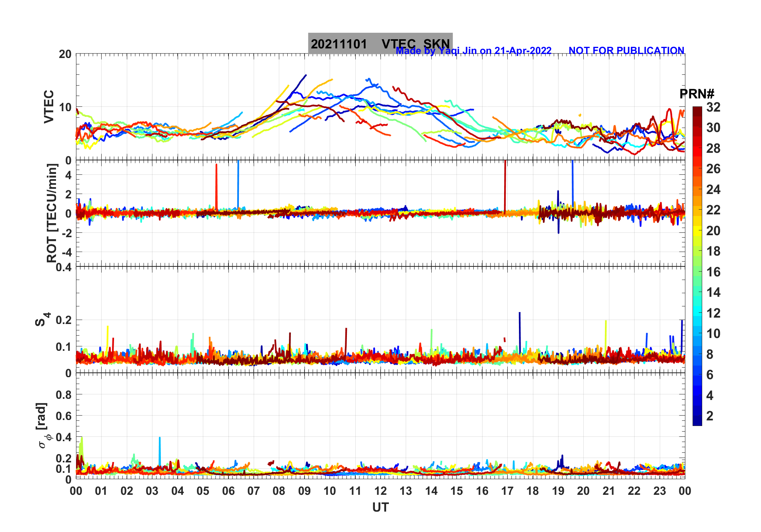The image size is (761, 532).
Task: Click colorbar tick label 2
Action: click(x=709, y=416)
